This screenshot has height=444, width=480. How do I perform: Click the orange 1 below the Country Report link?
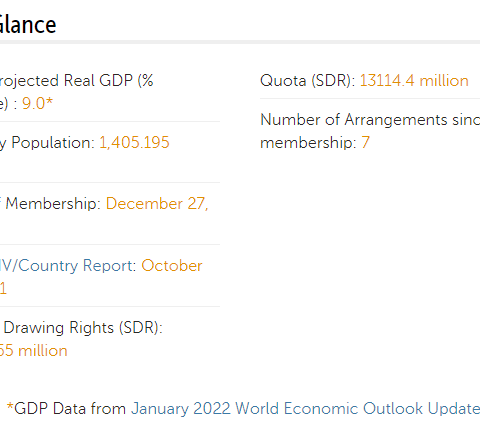click(x=3, y=289)
